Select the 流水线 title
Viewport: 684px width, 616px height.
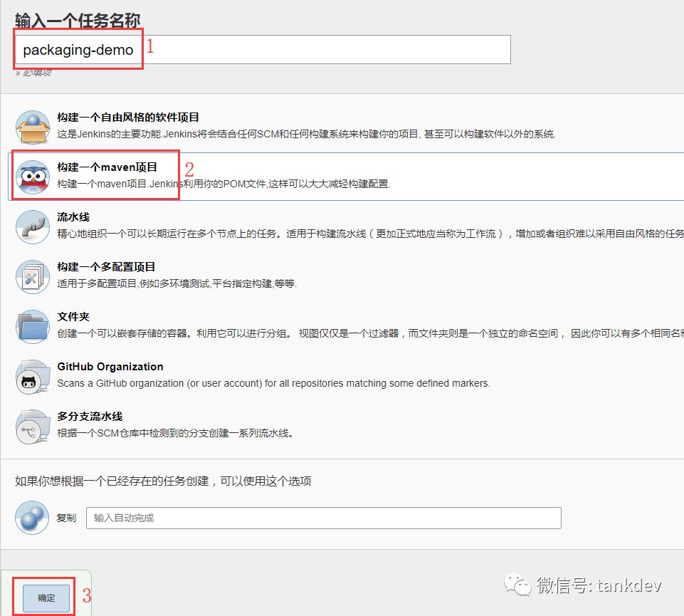pyautogui.click(x=73, y=216)
